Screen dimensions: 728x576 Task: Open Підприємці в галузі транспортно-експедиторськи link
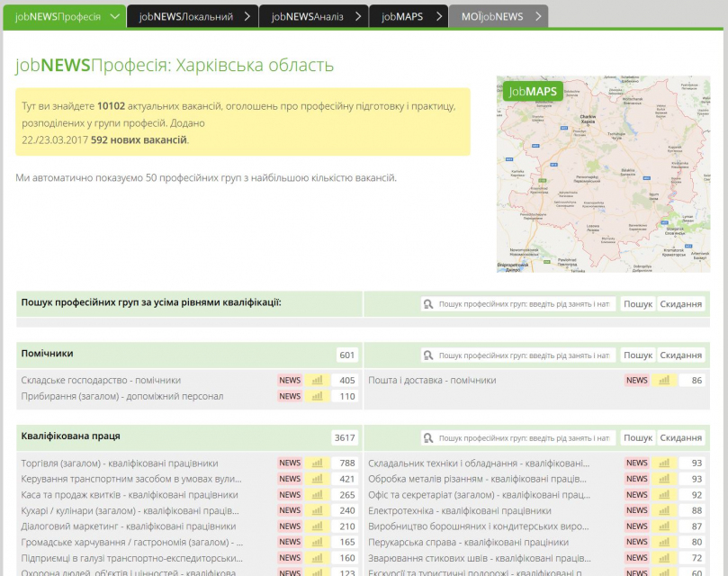132,558
